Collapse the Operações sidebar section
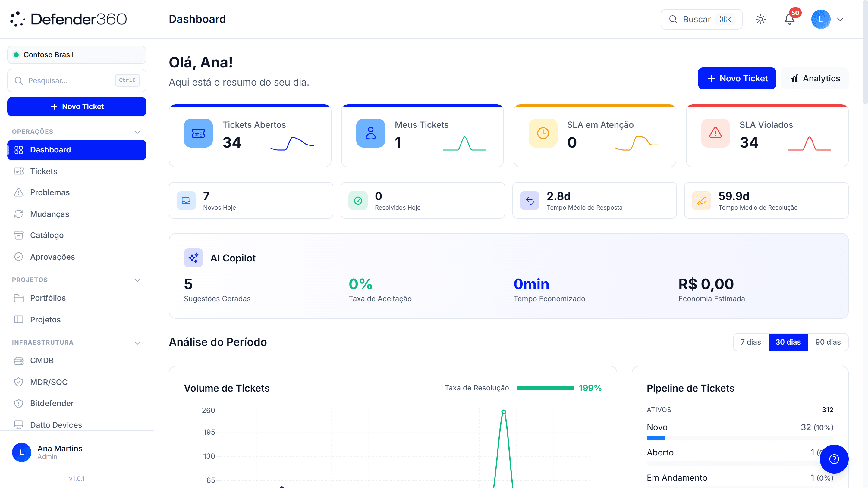Viewport: 868px width, 488px height. (137, 132)
